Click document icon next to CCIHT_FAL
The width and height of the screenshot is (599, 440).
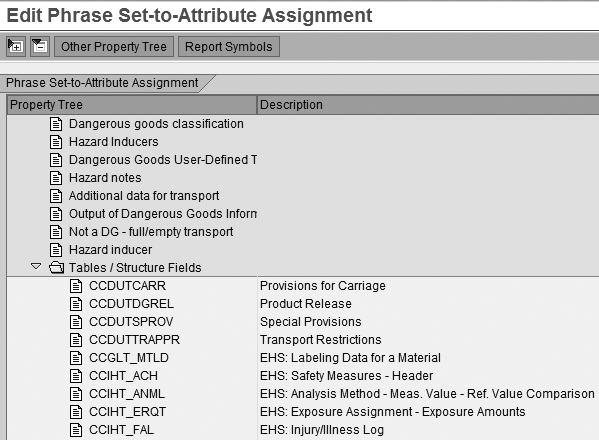(x=76, y=430)
